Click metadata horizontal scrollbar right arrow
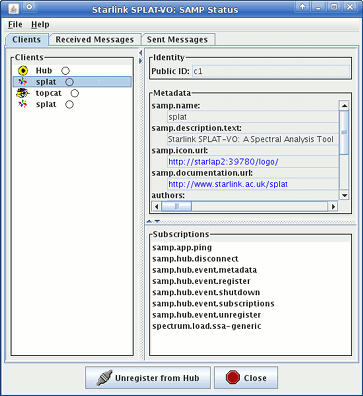This screenshot has height=396, width=363. point(333,206)
